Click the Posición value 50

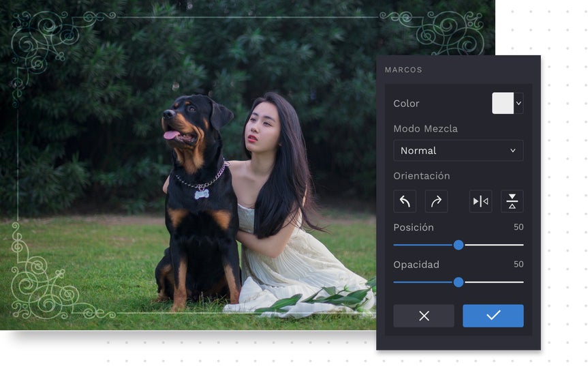click(518, 227)
